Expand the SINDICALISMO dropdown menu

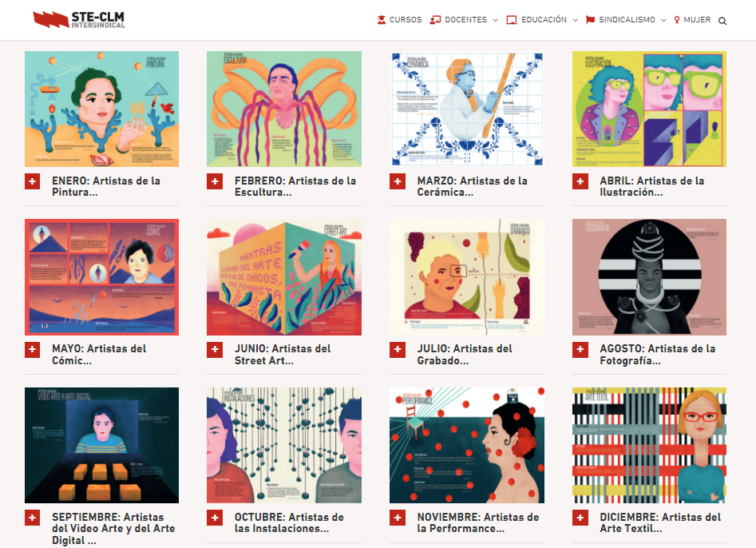(x=626, y=20)
